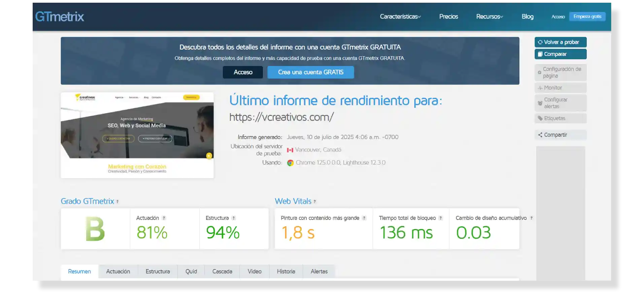Click the Compartir button
644x296 pixels.
(x=560, y=135)
